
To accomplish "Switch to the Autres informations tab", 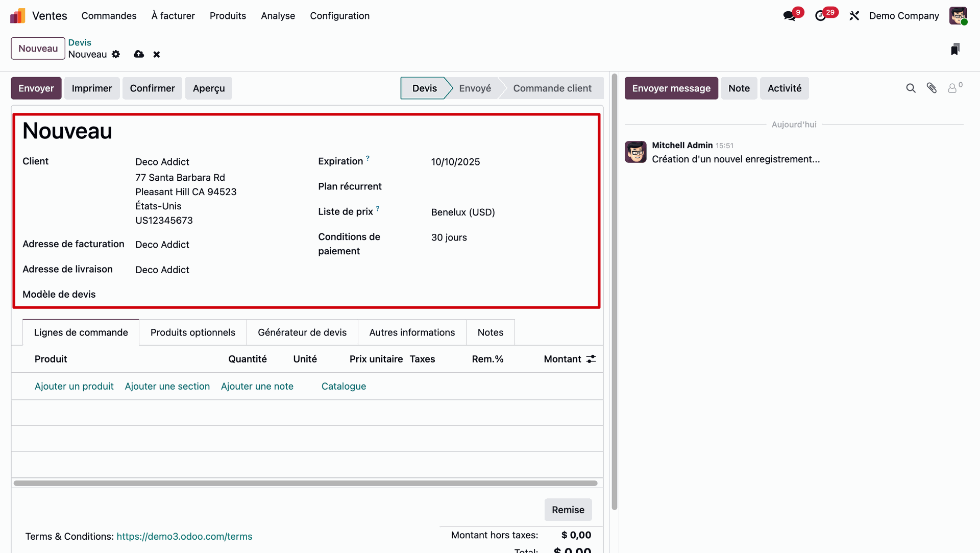I will click(412, 332).
